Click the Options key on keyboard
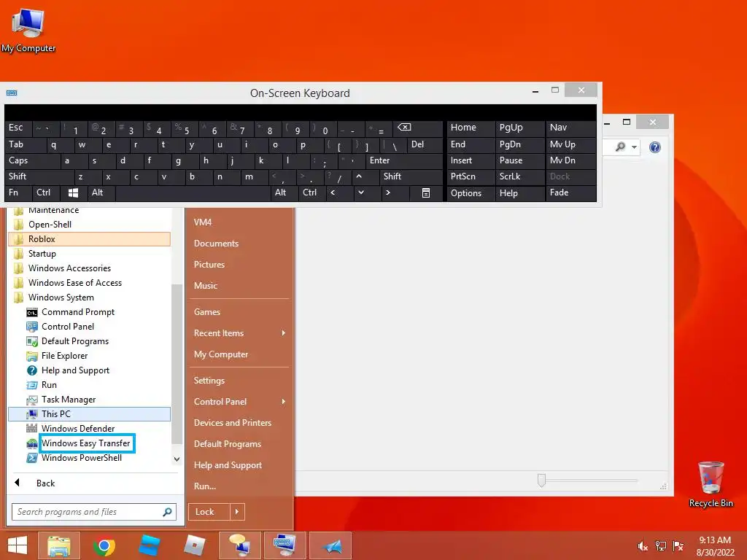747x560 pixels. click(x=471, y=192)
